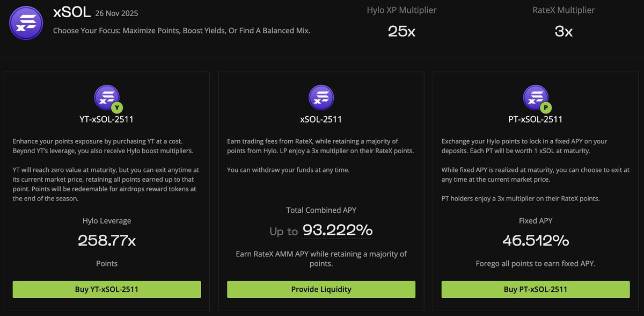The image size is (644, 316).
Task: Click 'While fixed APY is realized at maturity' paragraph
Action: [535, 175]
